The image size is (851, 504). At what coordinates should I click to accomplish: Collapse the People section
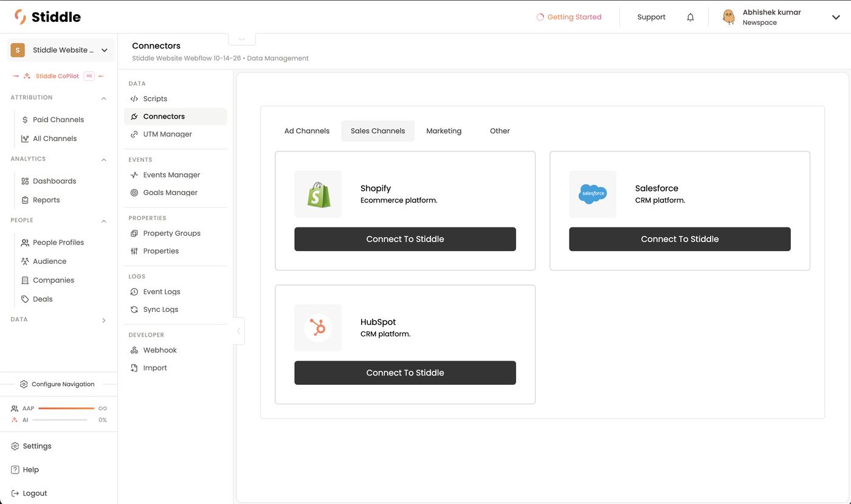[x=104, y=221]
